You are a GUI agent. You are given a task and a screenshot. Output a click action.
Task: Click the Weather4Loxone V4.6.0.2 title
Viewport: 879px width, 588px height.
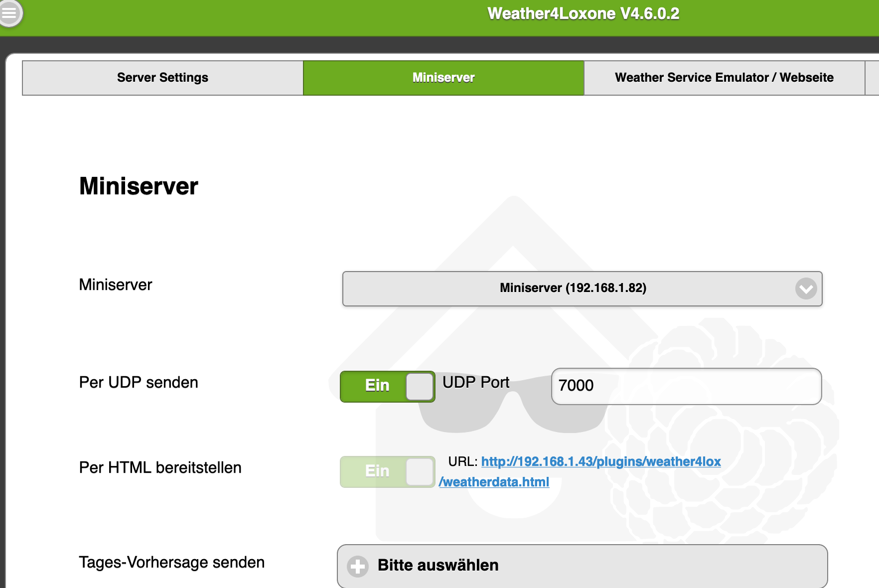pyautogui.click(x=583, y=13)
